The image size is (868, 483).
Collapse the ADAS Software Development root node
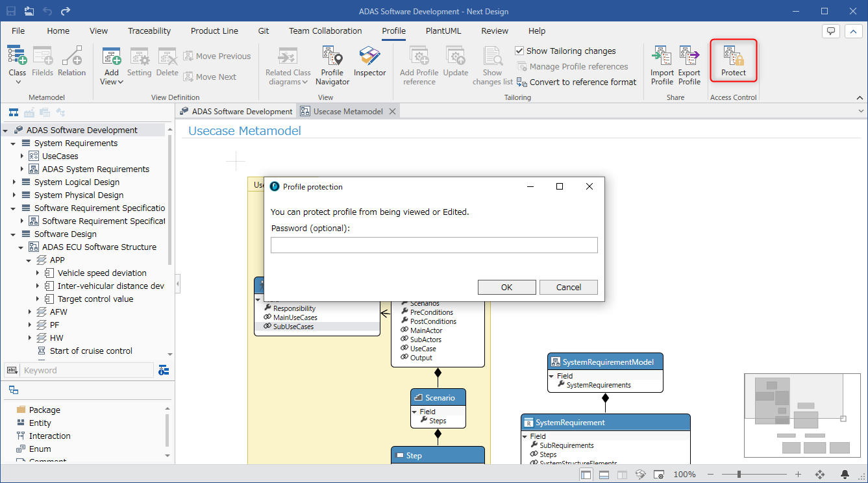point(6,130)
